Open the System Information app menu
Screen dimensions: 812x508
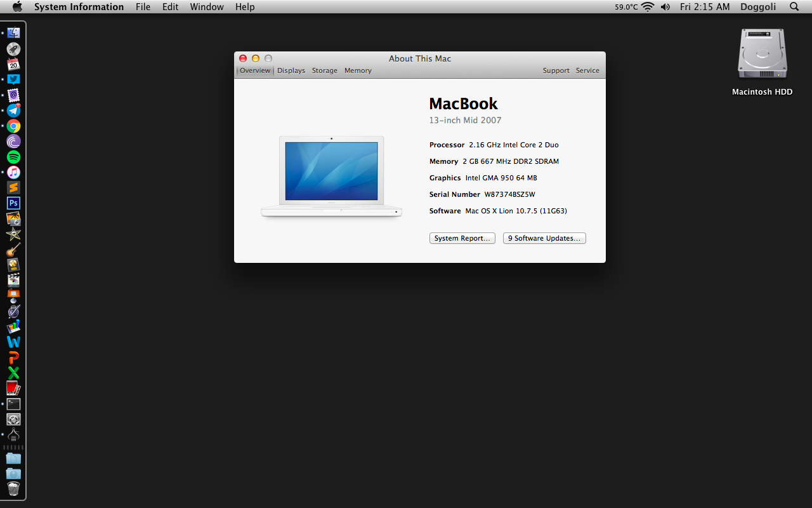79,7
